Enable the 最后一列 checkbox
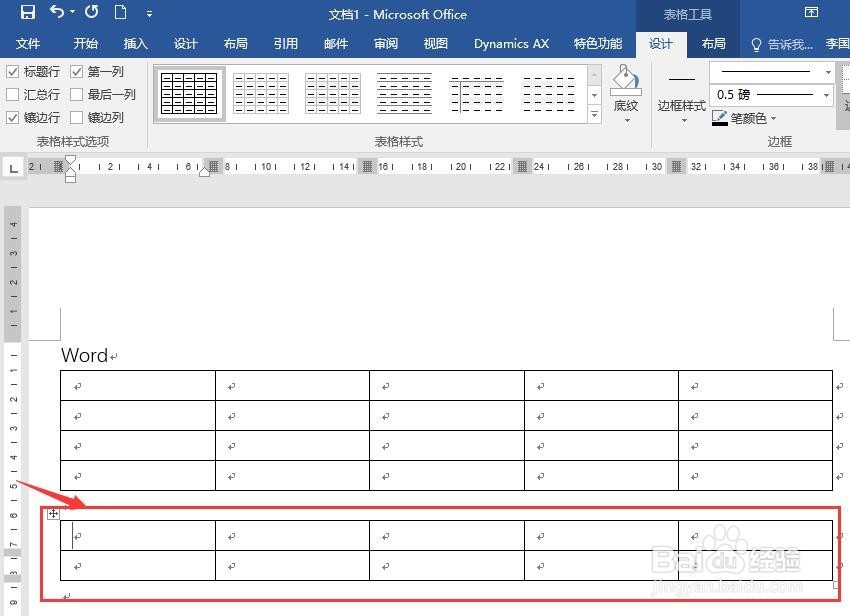 click(76, 94)
